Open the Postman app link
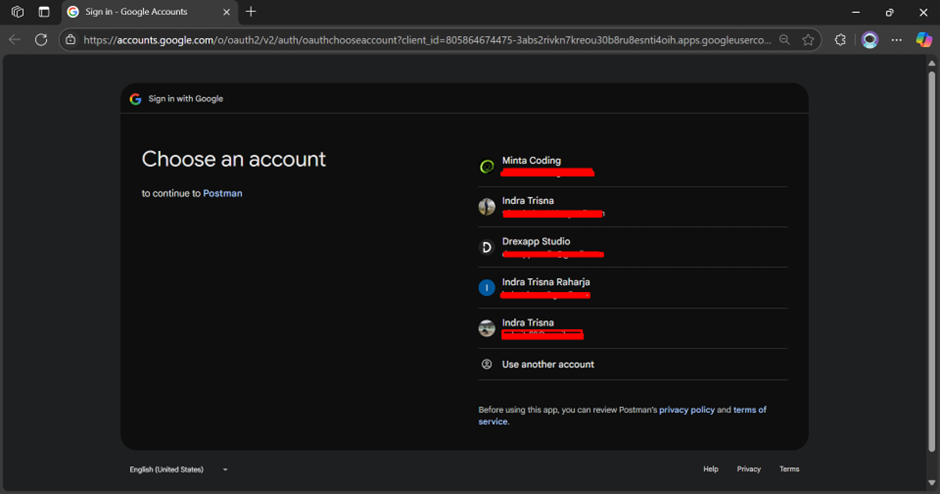This screenshot has width=940, height=494. pyautogui.click(x=222, y=194)
